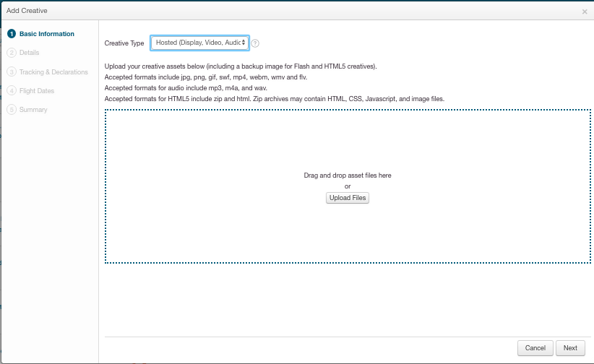Click the 'Creative Type' label
This screenshot has height=364, width=594.
pyautogui.click(x=124, y=43)
